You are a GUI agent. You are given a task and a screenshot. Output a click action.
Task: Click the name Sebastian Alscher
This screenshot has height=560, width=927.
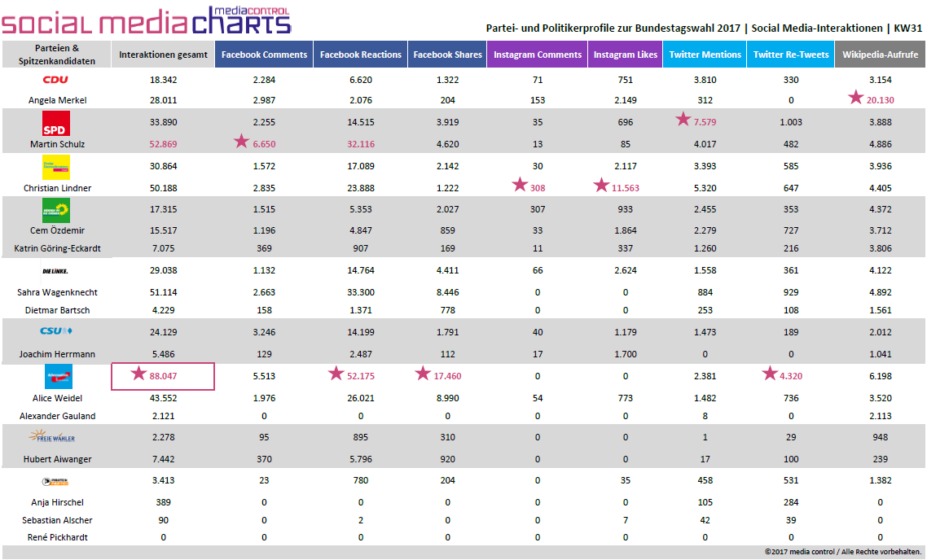pos(57,520)
